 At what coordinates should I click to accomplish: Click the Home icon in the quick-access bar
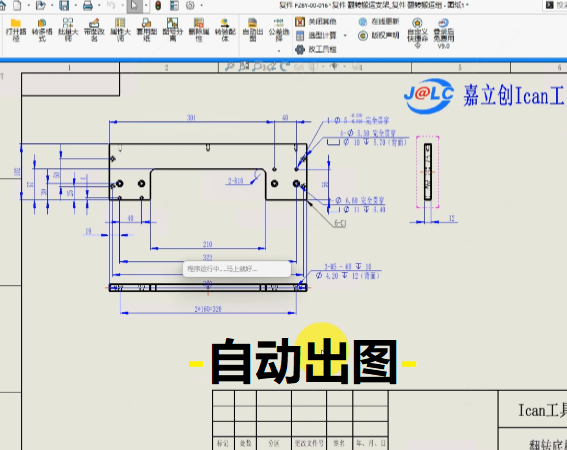click(2, 5)
